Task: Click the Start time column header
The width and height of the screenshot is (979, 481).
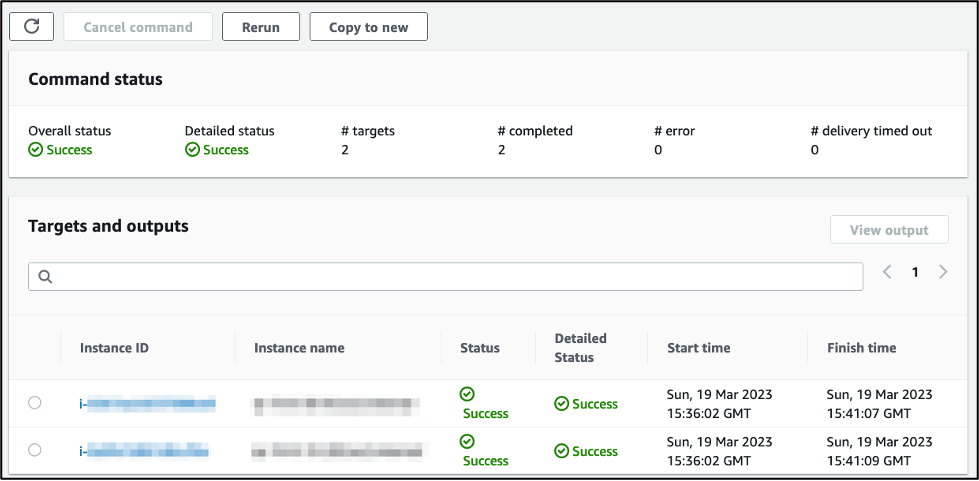Action: point(698,348)
